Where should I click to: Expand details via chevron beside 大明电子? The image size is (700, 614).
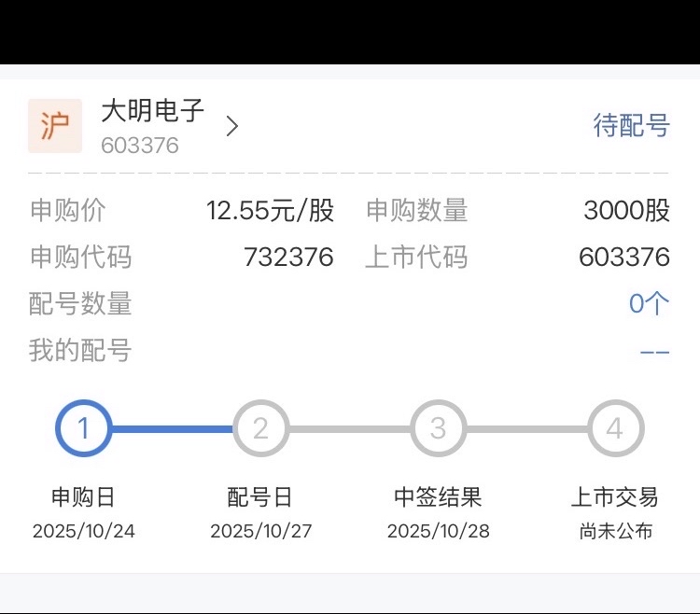tap(232, 126)
